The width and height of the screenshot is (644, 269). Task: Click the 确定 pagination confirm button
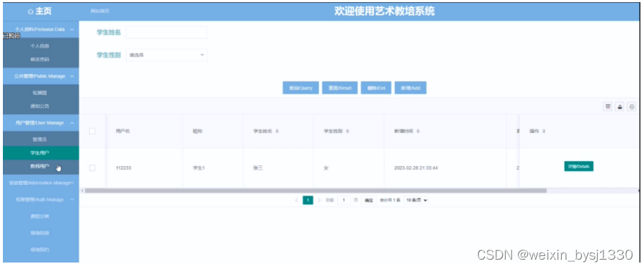(368, 200)
